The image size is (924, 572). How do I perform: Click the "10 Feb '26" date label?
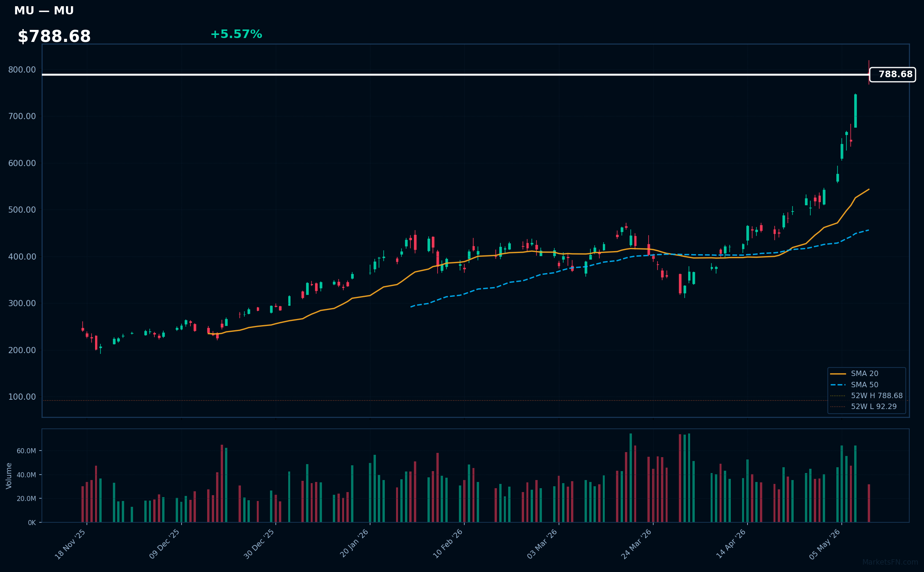tap(448, 544)
